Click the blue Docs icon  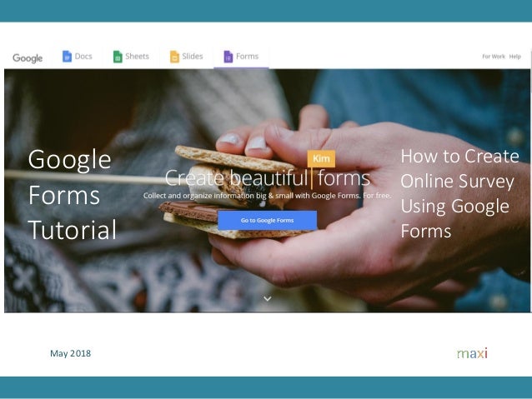(x=67, y=57)
